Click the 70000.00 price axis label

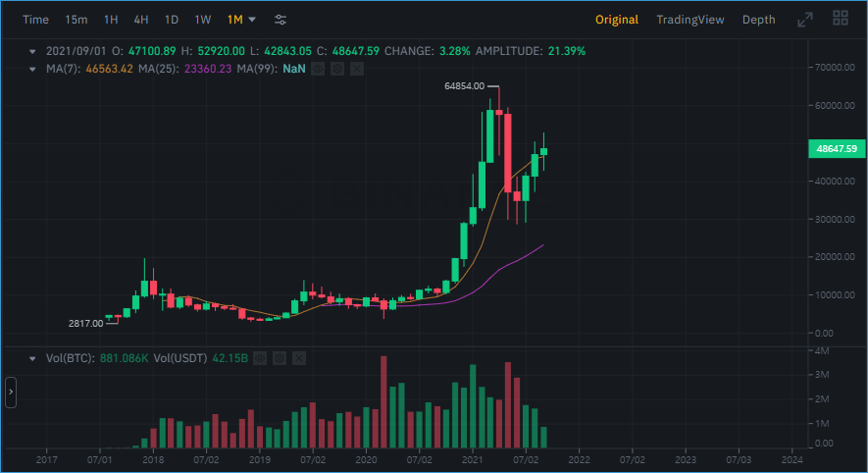click(835, 68)
